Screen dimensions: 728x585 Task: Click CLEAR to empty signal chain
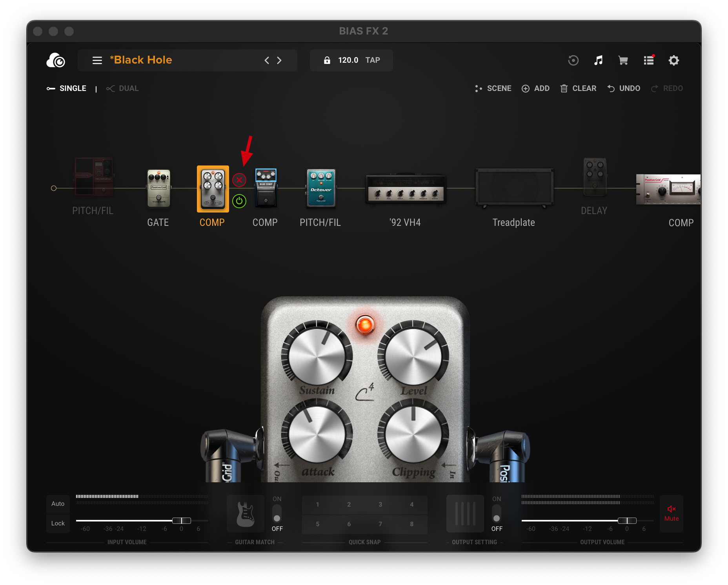pos(578,89)
